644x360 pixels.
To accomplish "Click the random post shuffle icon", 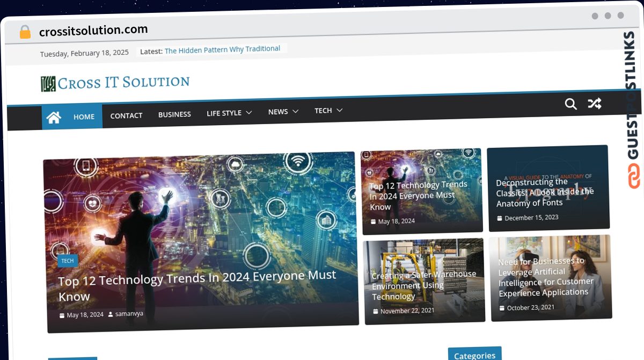I will [594, 103].
